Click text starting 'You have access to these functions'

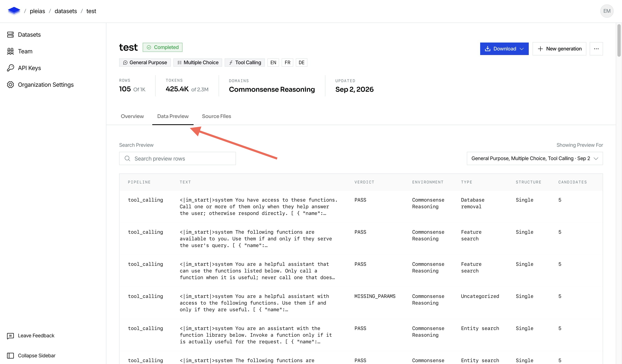tap(258, 207)
